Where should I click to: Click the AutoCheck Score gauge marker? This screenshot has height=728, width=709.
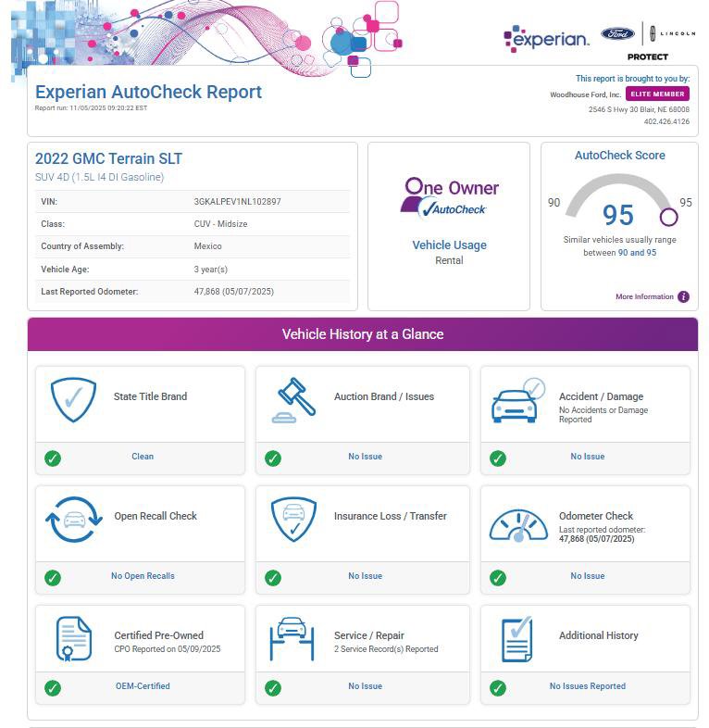(x=668, y=217)
